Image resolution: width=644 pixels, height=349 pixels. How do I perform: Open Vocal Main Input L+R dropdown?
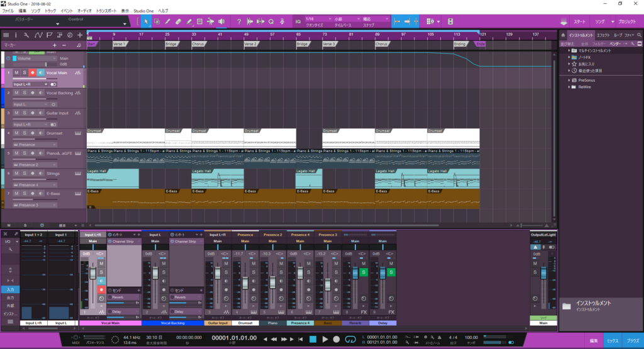point(30,84)
